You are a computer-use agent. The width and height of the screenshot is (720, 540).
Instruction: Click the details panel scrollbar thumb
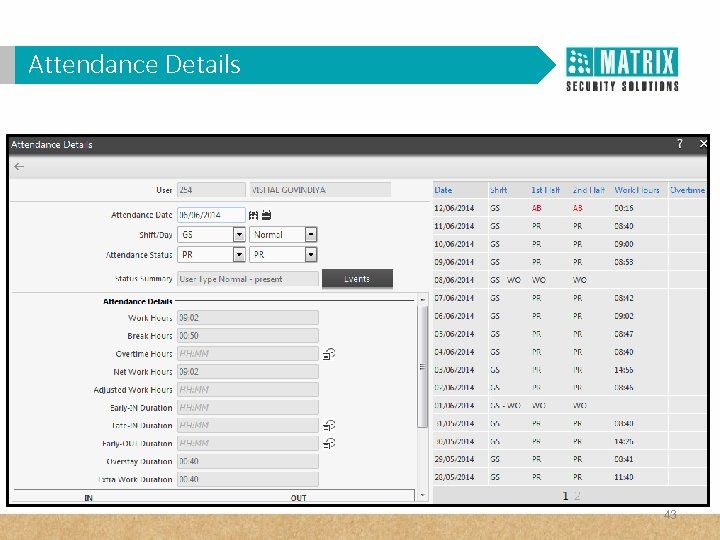(422, 366)
